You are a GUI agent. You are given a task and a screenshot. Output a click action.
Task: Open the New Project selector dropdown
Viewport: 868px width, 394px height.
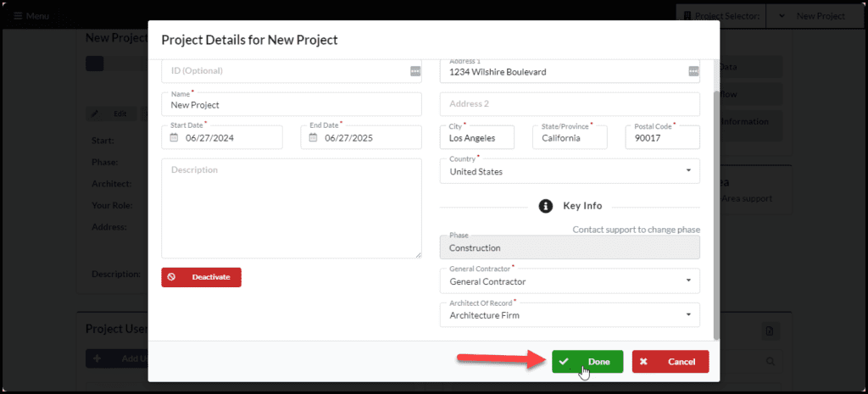point(814,16)
